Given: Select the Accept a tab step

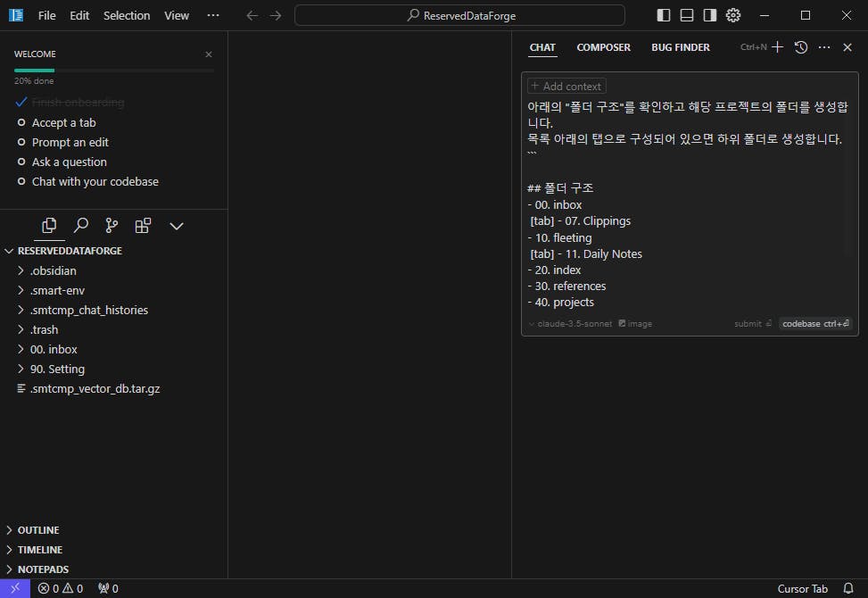Looking at the screenshot, I should [x=56, y=122].
